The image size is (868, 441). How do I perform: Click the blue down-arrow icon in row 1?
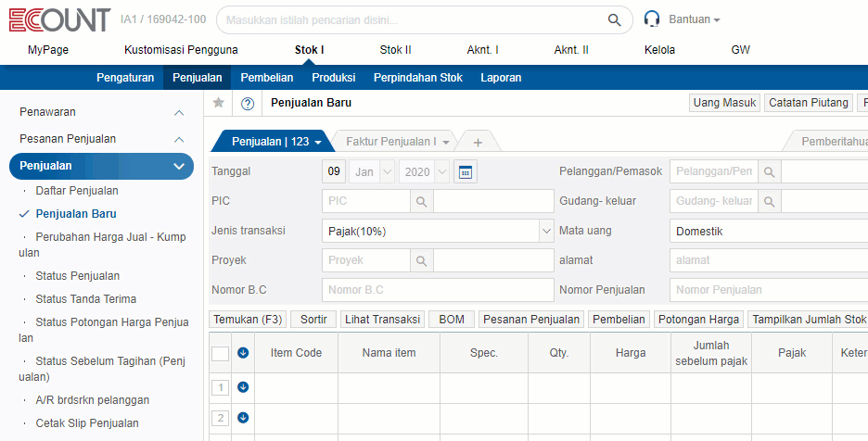click(x=243, y=387)
